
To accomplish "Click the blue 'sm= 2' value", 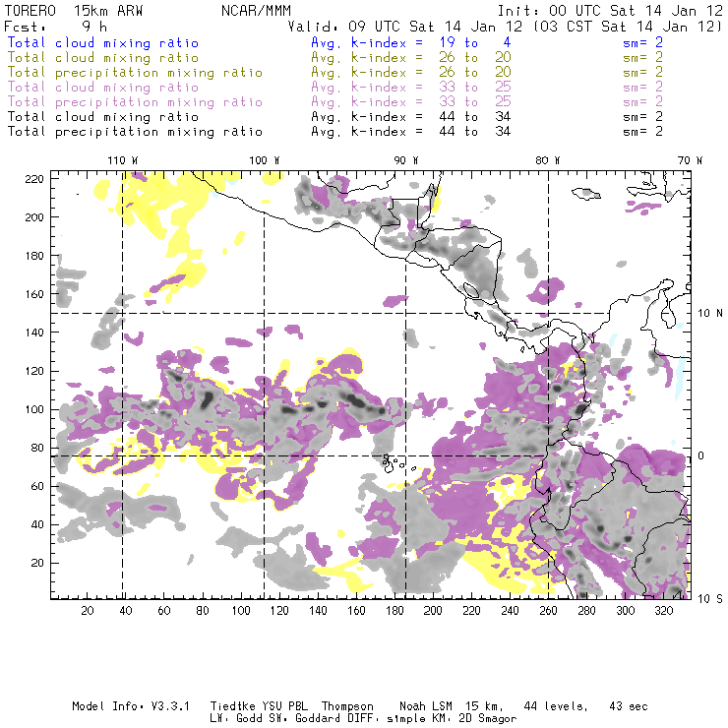I will [x=642, y=42].
